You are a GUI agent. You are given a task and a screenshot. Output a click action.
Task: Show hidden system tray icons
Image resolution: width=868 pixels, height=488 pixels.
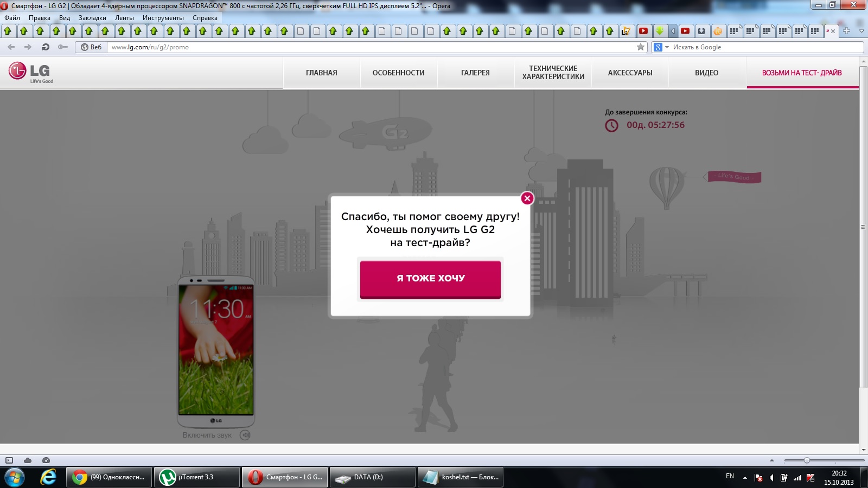coord(745,478)
